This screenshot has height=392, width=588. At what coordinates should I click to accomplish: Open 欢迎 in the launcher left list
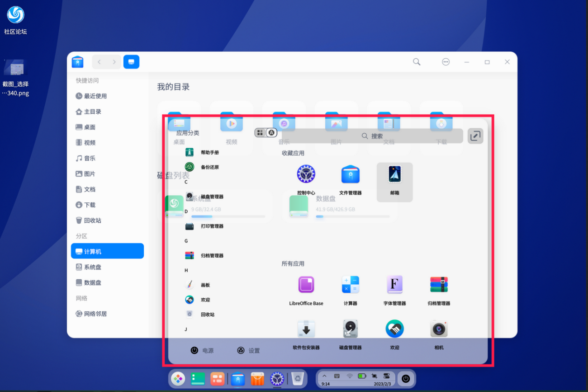198,300
